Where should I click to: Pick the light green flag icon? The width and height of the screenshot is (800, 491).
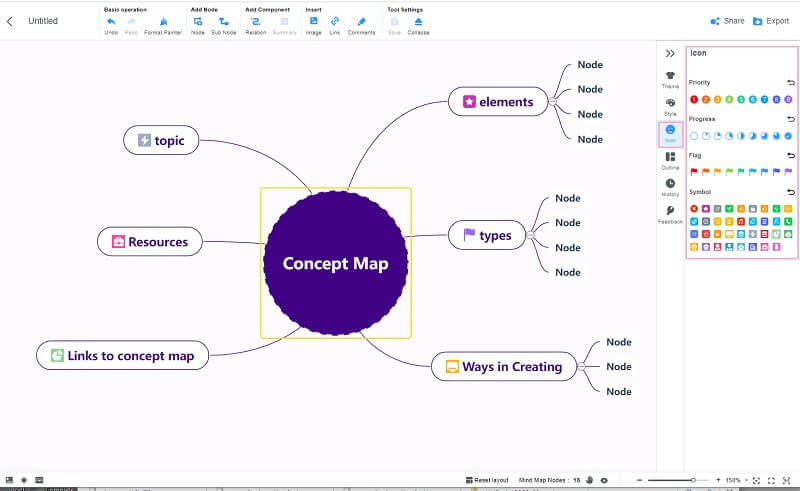729,172
